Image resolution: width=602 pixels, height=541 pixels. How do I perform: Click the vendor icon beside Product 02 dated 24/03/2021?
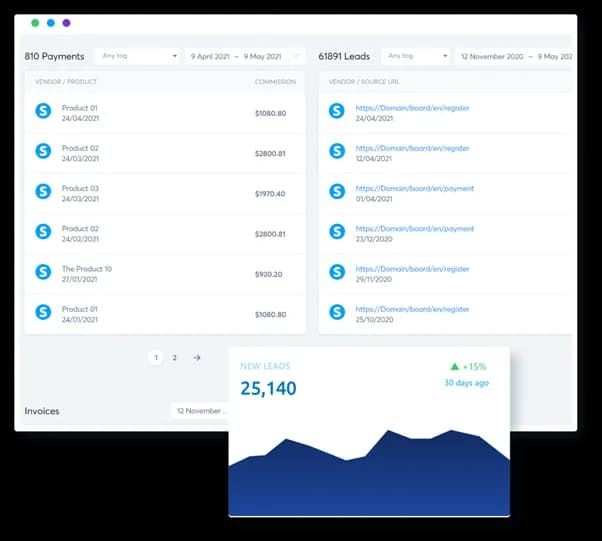[43, 151]
